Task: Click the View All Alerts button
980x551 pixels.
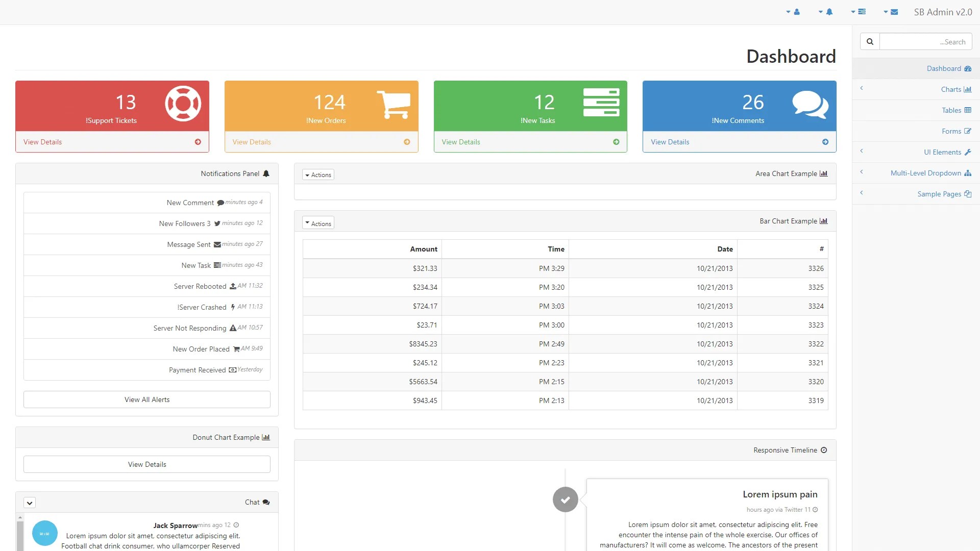Action: click(147, 399)
